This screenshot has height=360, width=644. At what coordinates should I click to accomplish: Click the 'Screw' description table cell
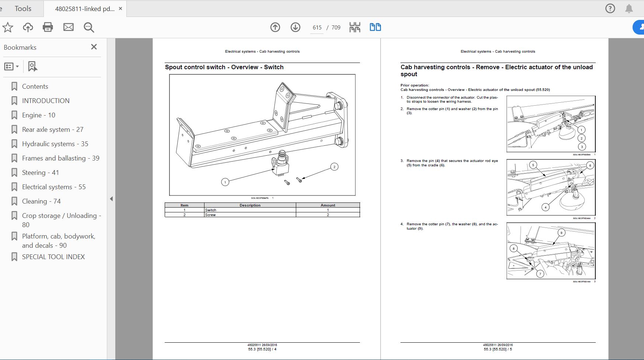coord(250,215)
